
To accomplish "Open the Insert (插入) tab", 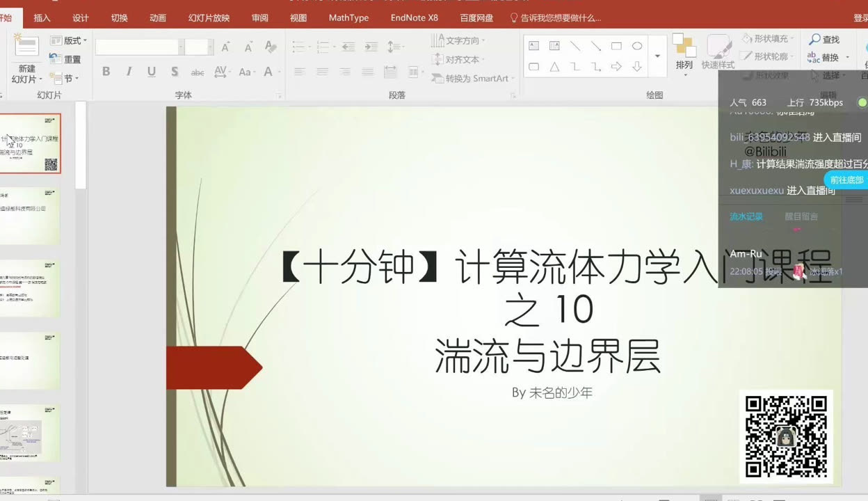I will 42,17.
